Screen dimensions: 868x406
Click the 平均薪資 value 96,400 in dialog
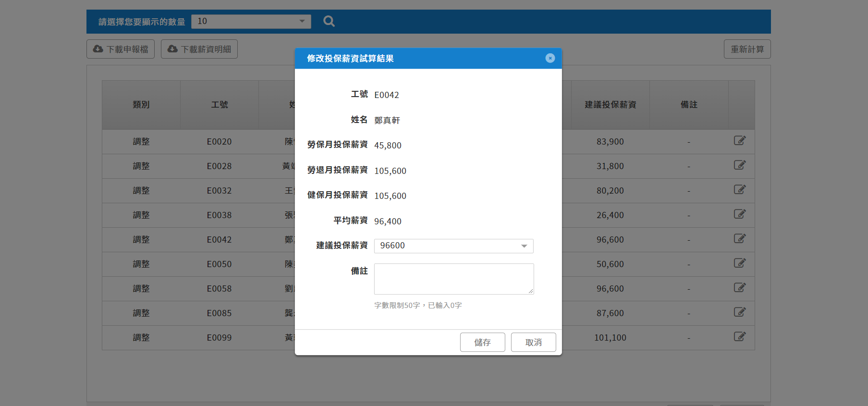point(388,221)
